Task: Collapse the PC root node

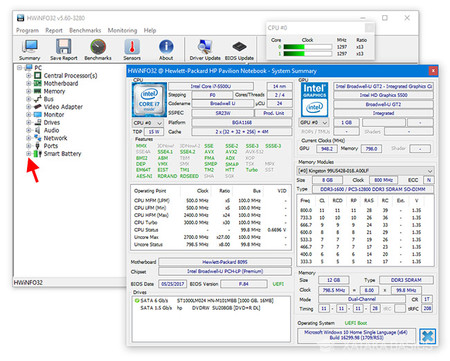Action: (19, 68)
